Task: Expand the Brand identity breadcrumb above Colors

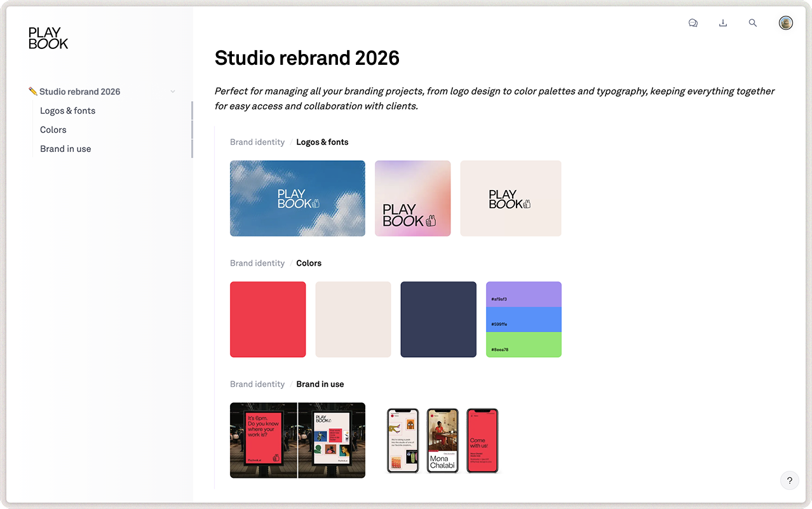Action: pyautogui.click(x=257, y=262)
